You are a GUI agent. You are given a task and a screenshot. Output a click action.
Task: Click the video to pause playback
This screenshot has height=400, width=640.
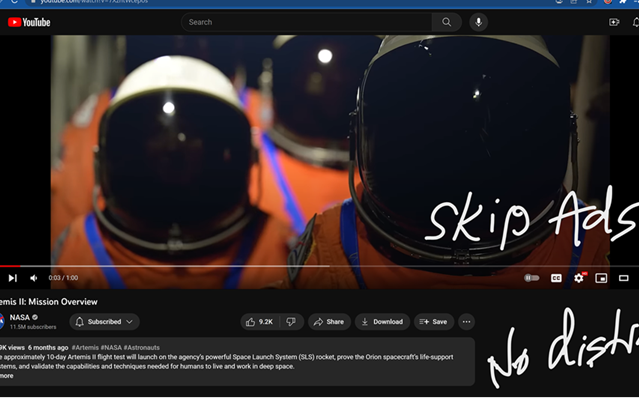[x=330, y=151]
